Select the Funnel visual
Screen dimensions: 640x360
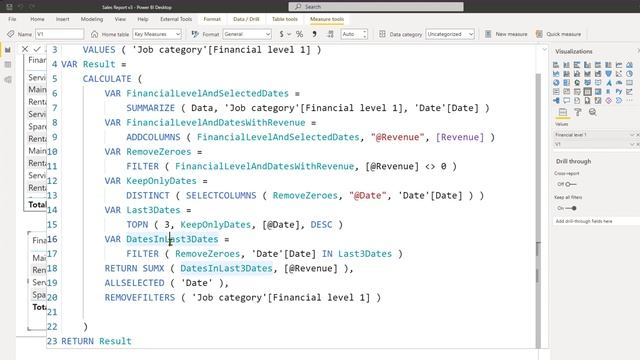click(609, 74)
